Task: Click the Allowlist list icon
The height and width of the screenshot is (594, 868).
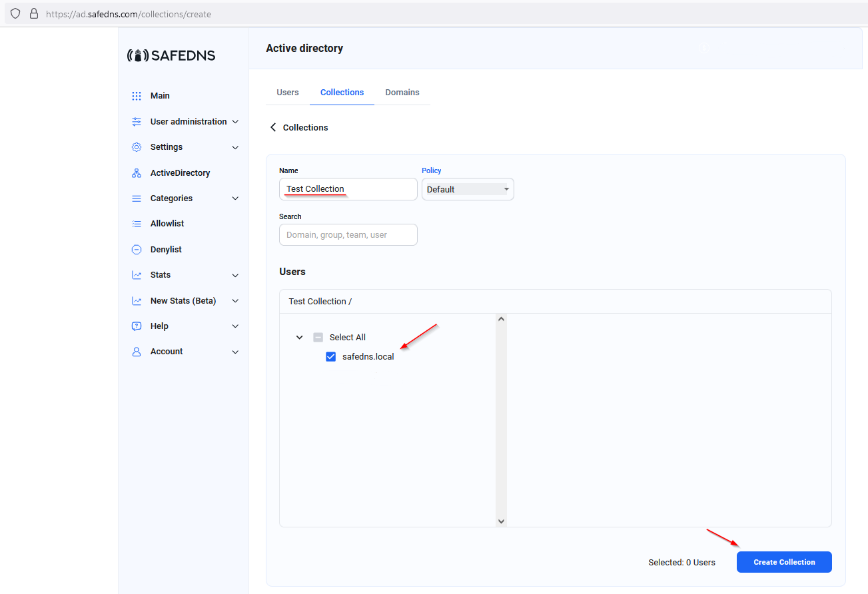Action: (x=137, y=224)
